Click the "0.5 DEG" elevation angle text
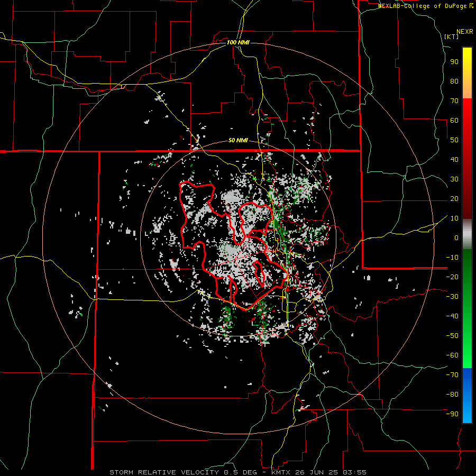Viewport: 476px width, 476px height. coord(241,472)
